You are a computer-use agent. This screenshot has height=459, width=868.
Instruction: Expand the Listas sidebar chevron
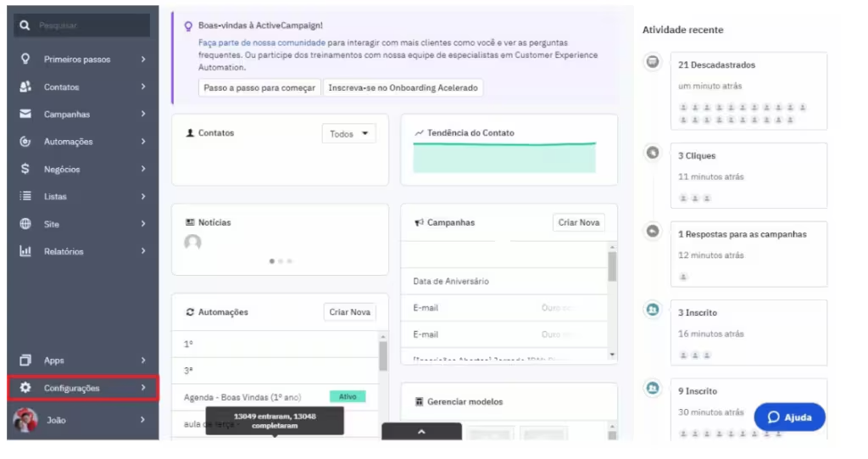click(143, 196)
